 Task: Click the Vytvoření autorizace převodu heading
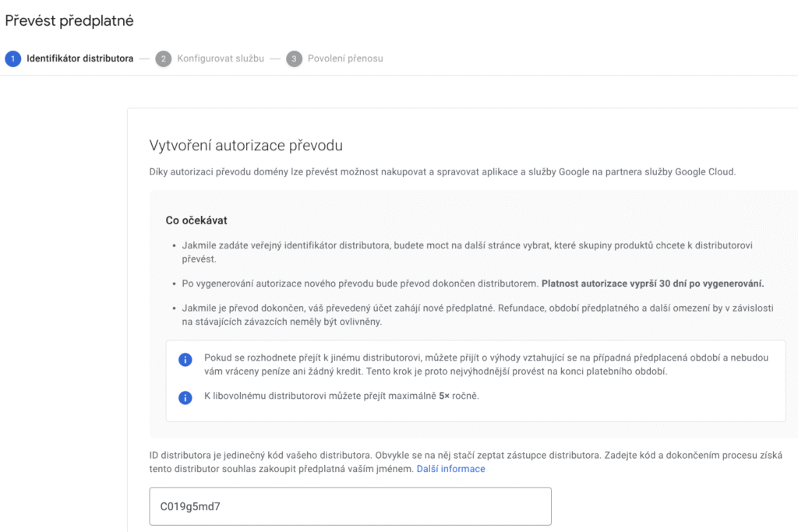coord(245,146)
